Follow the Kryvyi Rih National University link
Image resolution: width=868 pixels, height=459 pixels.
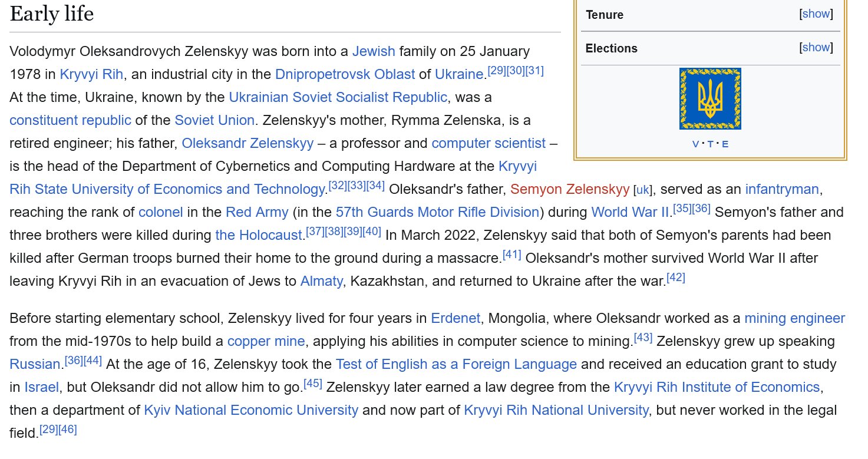pos(556,410)
